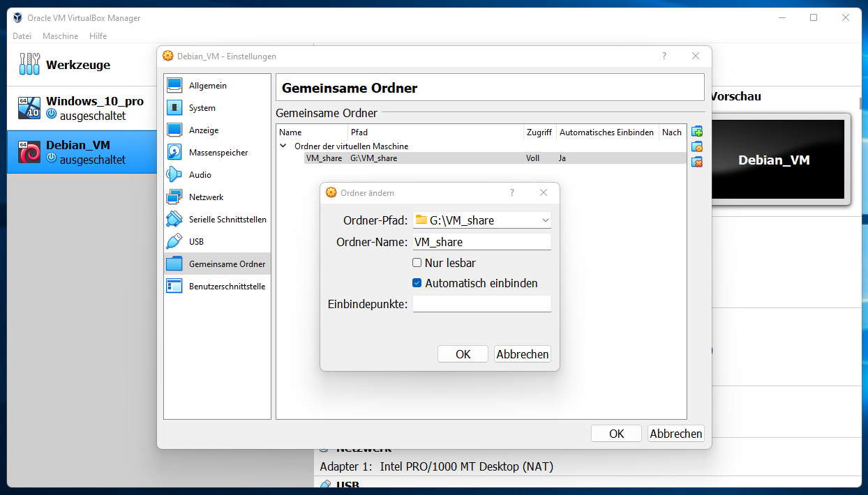The height and width of the screenshot is (495, 868).
Task: Click the Voll access value cell
Action: coord(532,158)
